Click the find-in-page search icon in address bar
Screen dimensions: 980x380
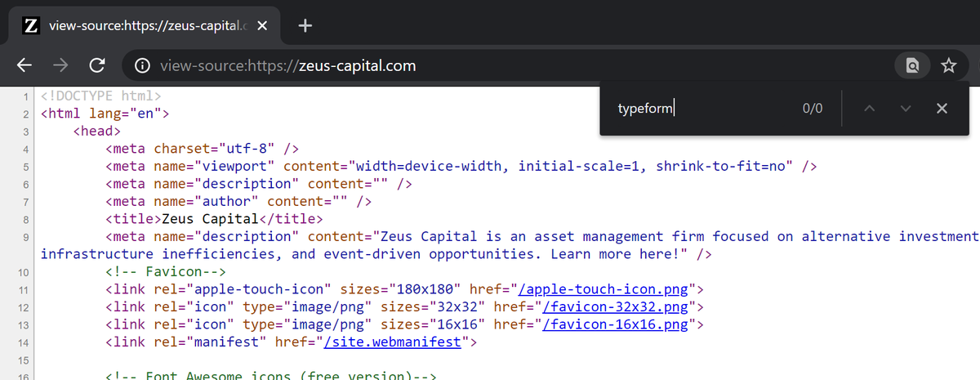pyautogui.click(x=912, y=65)
